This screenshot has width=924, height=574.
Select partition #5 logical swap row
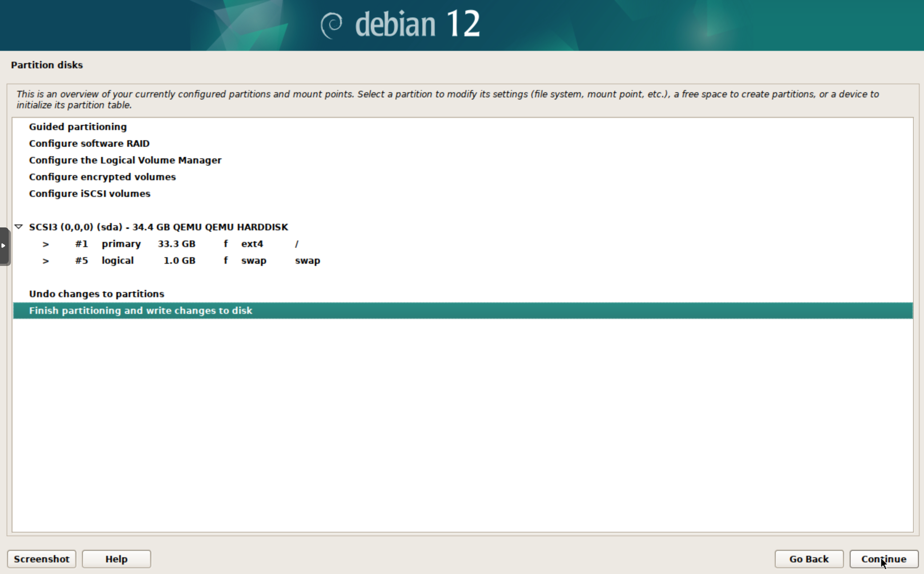click(463, 260)
